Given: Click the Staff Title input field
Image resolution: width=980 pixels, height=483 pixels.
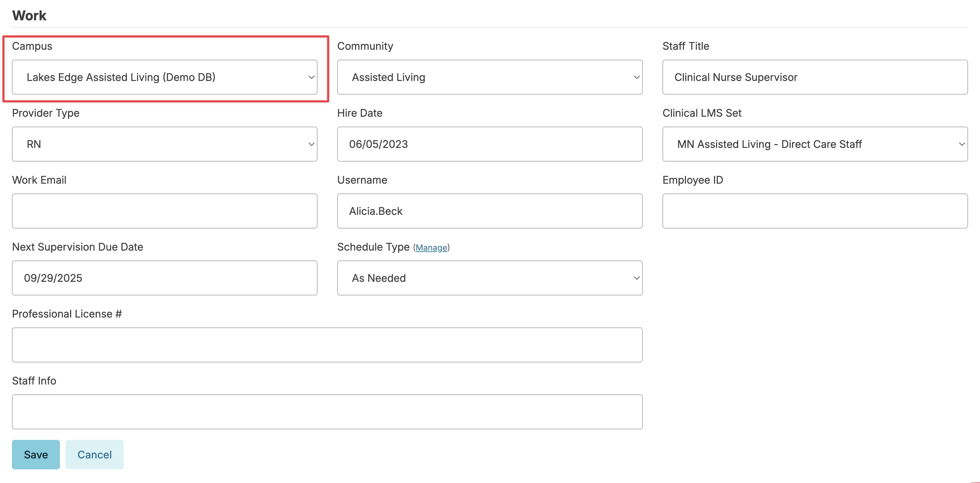Looking at the screenshot, I should pyautogui.click(x=815, y=77).
